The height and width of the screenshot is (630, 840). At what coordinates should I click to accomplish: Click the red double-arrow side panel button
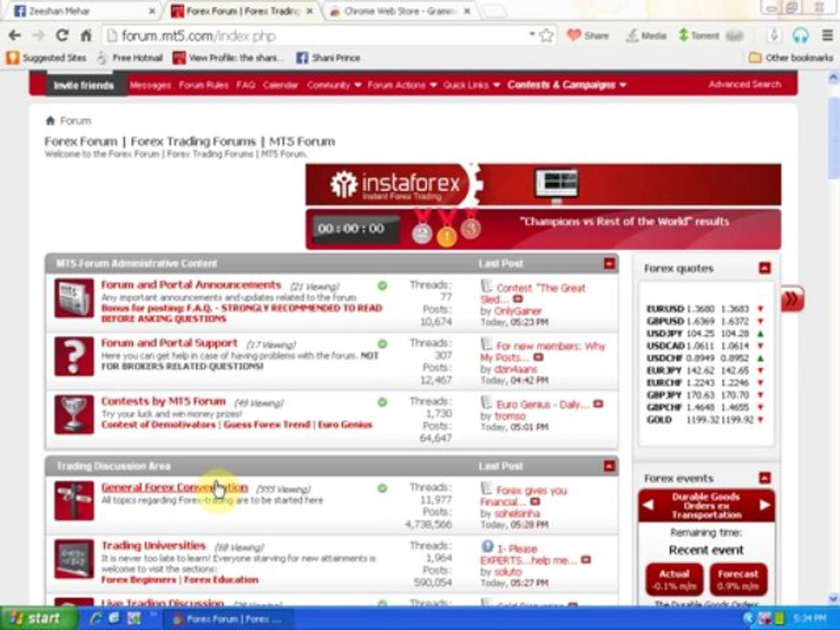point(793,298)
